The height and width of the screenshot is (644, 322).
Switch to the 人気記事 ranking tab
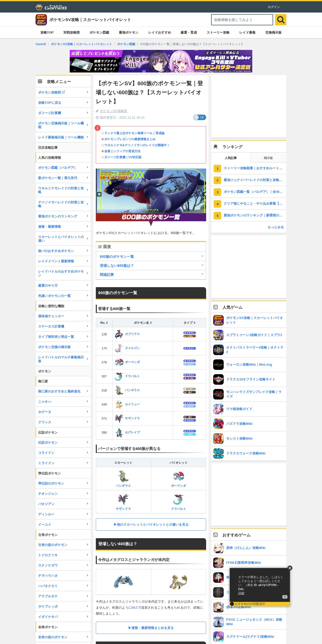(231, 158)
